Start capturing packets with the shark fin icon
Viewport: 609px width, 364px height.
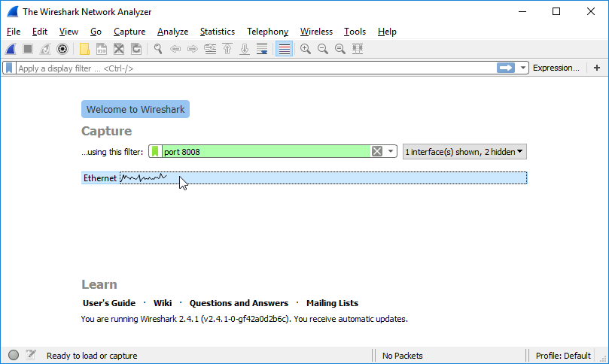[x=11, y=49]
